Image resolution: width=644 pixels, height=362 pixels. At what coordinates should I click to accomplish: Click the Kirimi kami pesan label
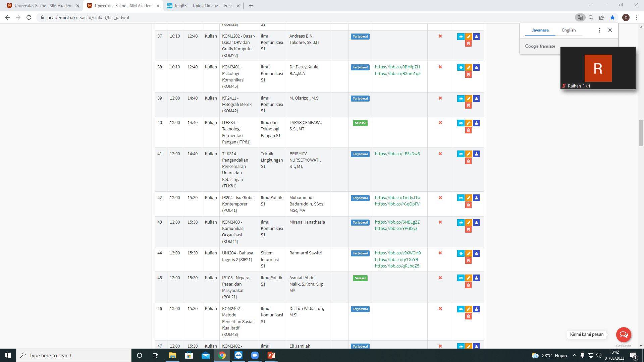coord(587,335)
